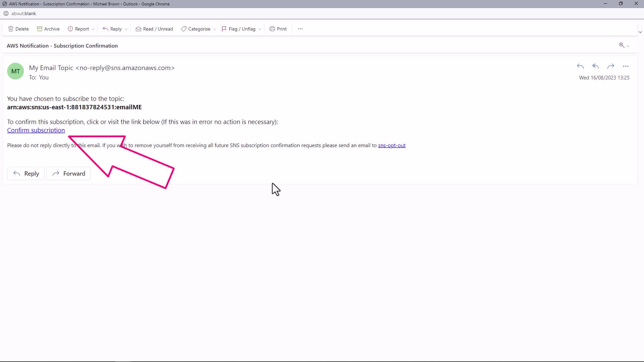
Task: Archive this email message
Action: click(48, 29)
